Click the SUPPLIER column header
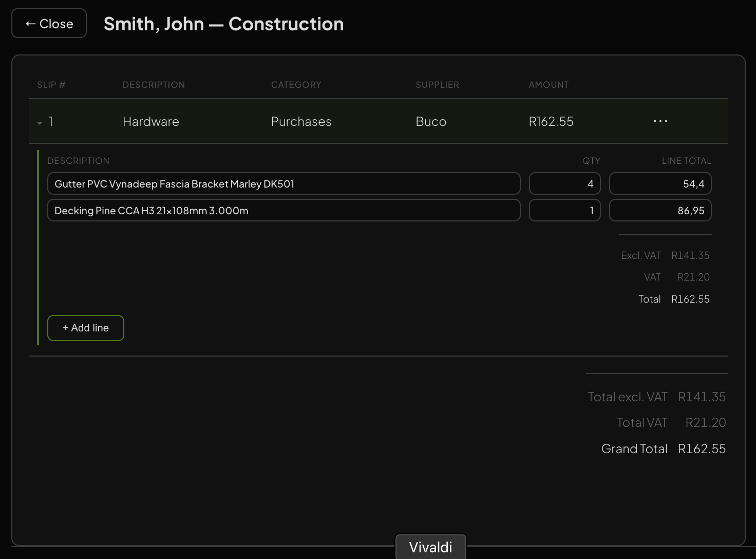The image size is (756, 559). [x=438, y=85]
